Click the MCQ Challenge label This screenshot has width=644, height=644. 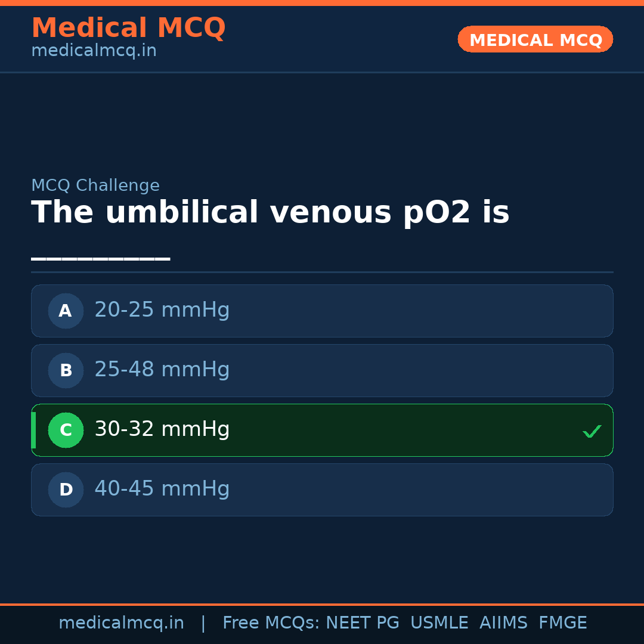click(95, 185)
